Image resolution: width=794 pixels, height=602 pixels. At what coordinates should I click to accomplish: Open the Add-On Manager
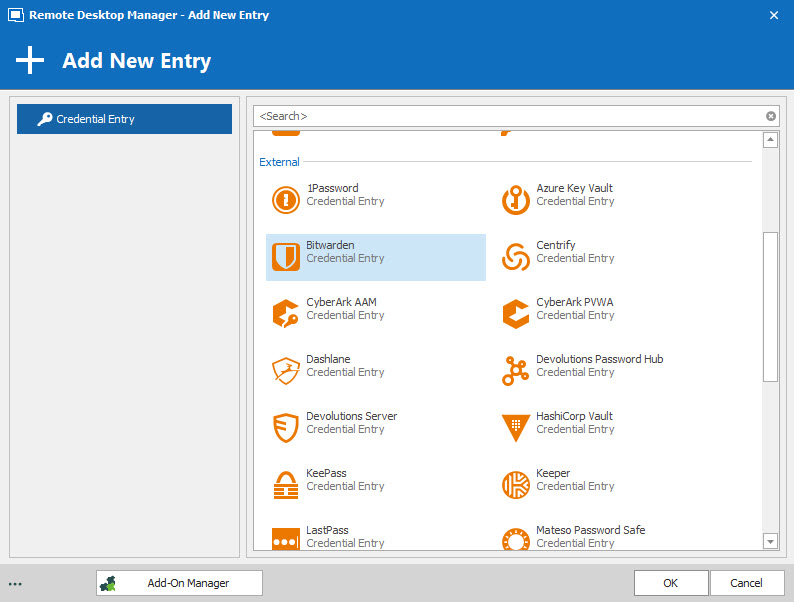pyautogui.click(x=179, y=583)
